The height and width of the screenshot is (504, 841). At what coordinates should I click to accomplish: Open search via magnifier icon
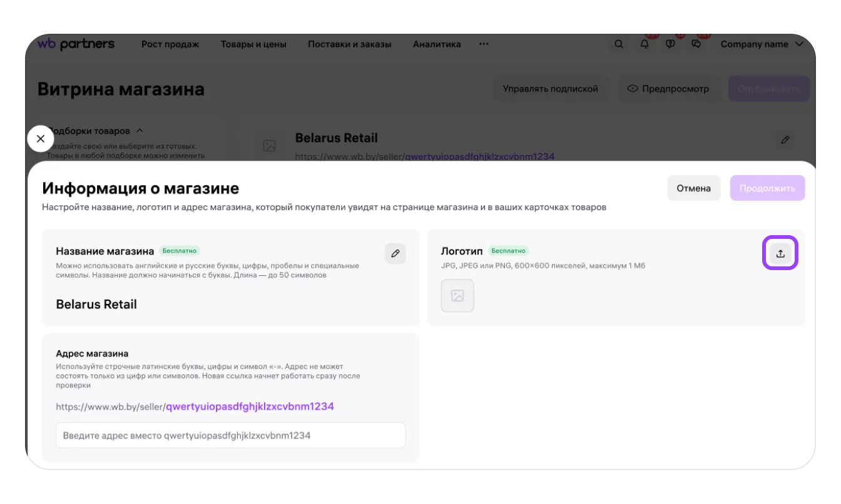[x=619, y=44]
